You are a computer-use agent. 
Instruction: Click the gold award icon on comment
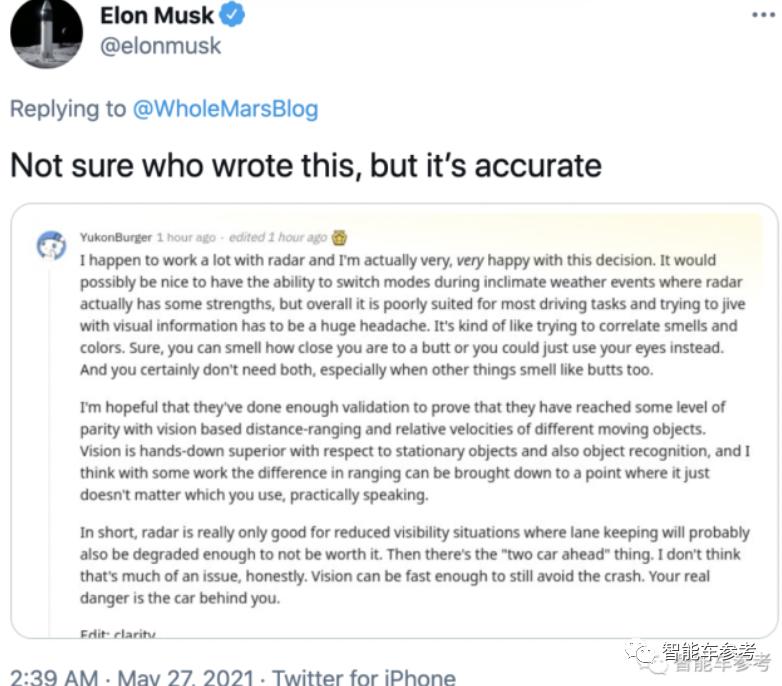pyautogui.click(x=340, y=238)
